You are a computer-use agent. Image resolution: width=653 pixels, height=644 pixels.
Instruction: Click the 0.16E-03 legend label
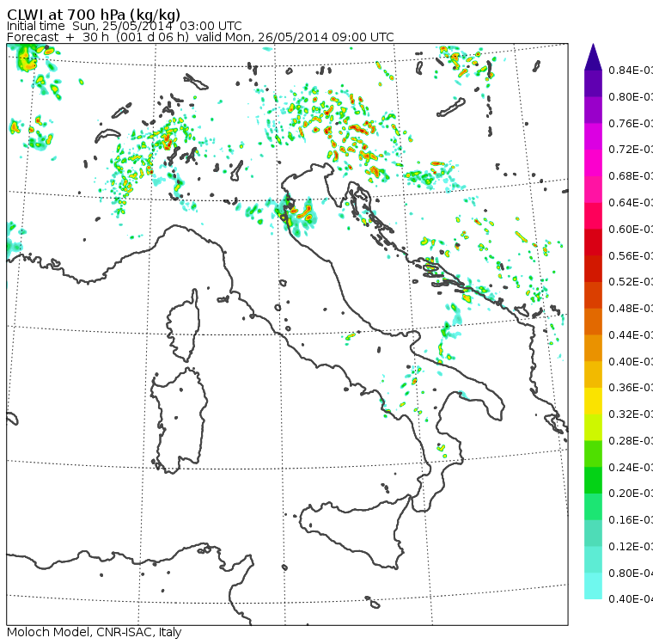point(631,520)
